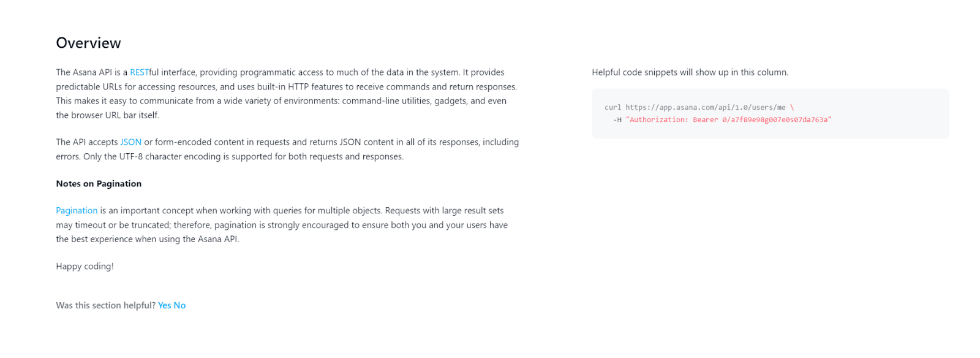Image resolution: width=980 pixels, height=358 pixels.
Task: Answer No to section helpful question
Action: pyautogui.click(x=179, y=305)
